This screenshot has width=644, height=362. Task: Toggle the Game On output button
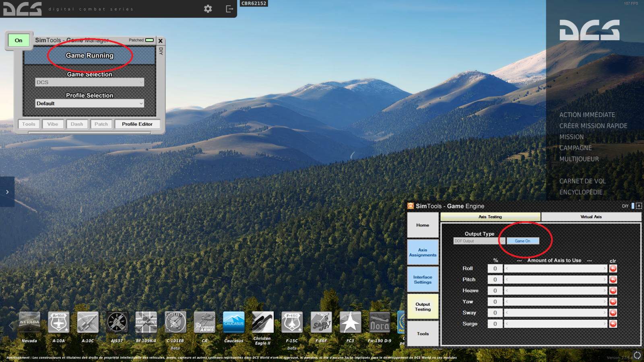coord(522,241)
